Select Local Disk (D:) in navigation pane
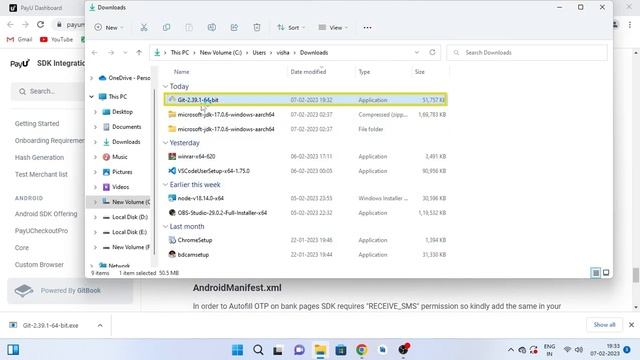Image resolution: width=640 pixels, height=360 pixels. 130,217
